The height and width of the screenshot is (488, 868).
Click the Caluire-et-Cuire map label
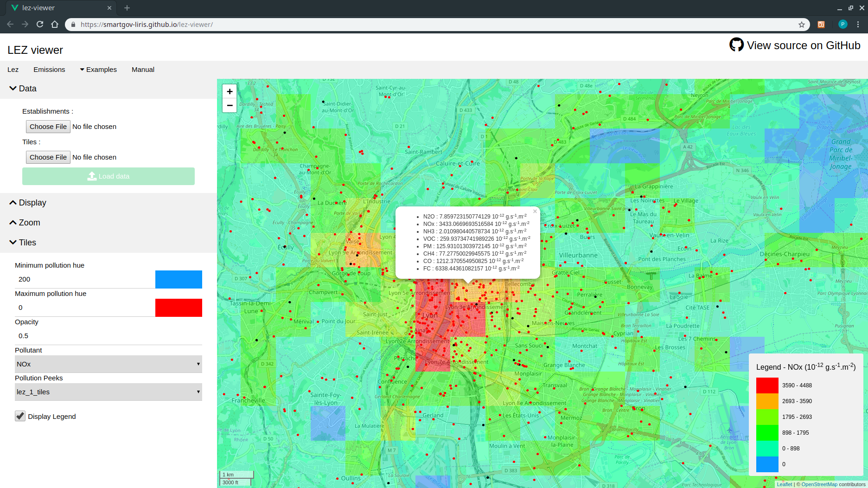(458, 163)
